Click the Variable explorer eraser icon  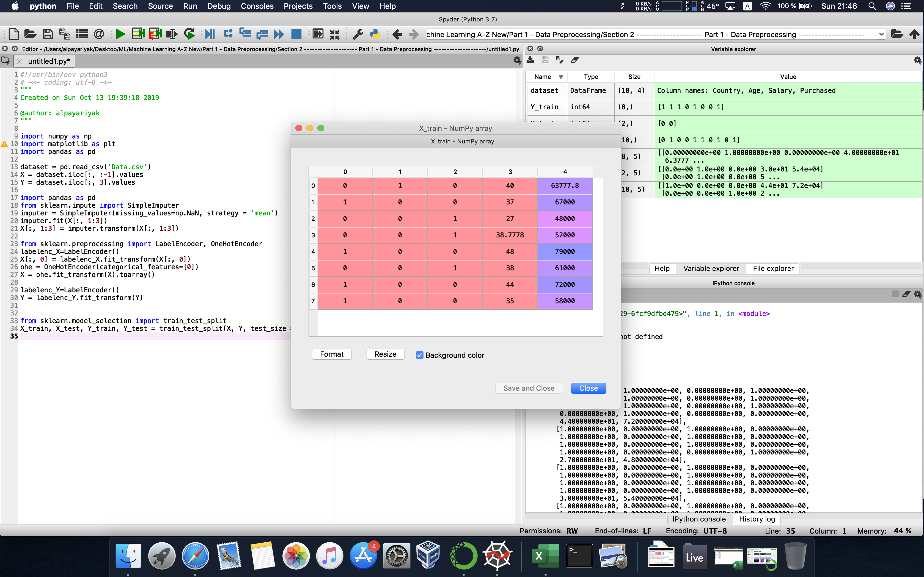coord(575,60)
